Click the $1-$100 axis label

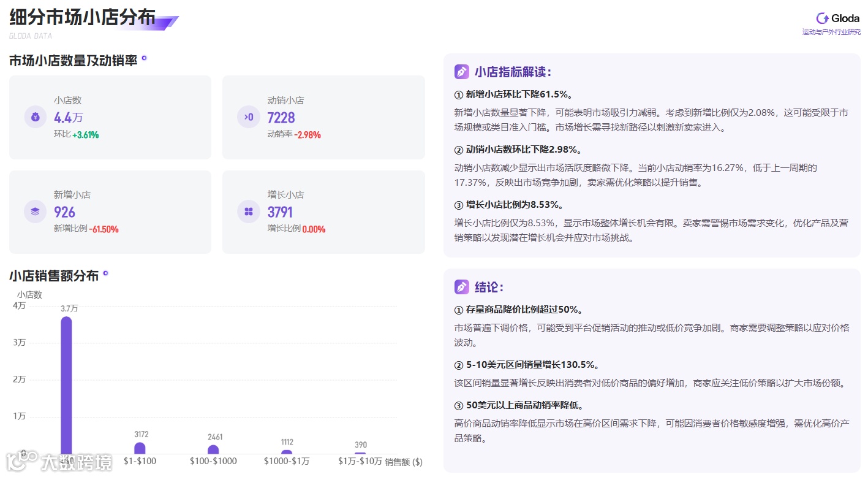click(x=140, y=461)
